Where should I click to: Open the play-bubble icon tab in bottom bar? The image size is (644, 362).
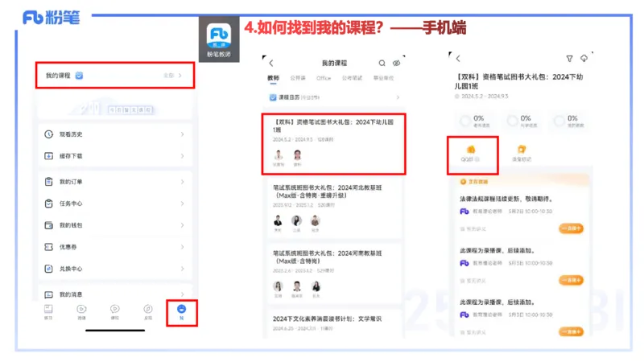click(115, 312)
